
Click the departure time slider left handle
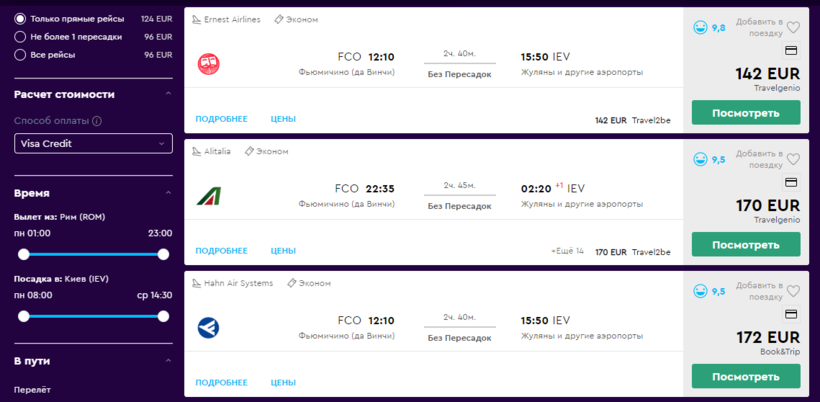(x=24, y=254)
